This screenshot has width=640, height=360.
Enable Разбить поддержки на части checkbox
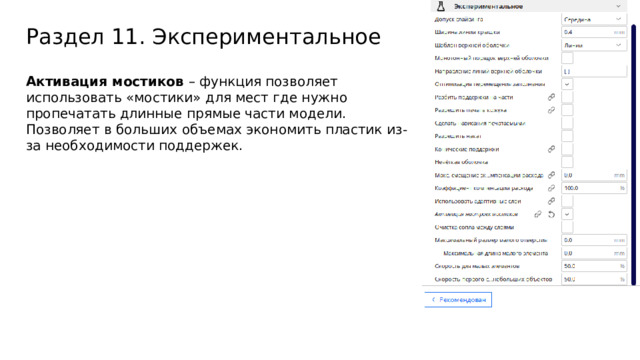[567, 97]
